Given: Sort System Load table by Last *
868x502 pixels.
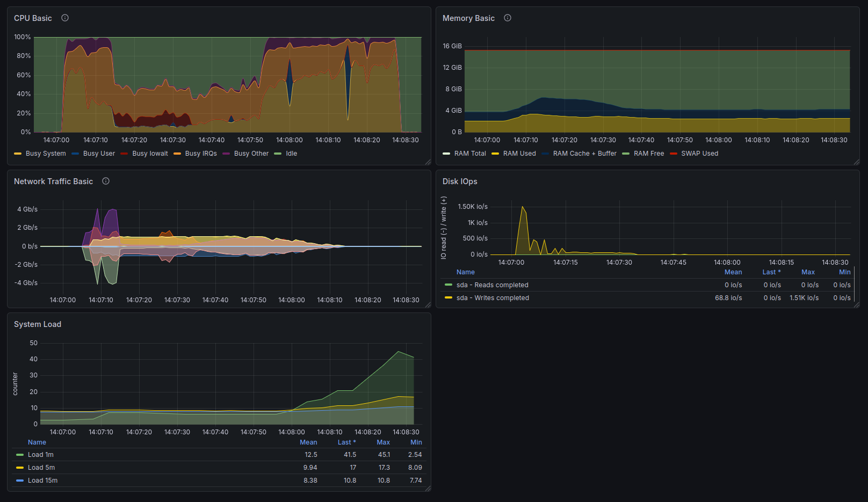Looking at the screenshot, I should point(347,442).
